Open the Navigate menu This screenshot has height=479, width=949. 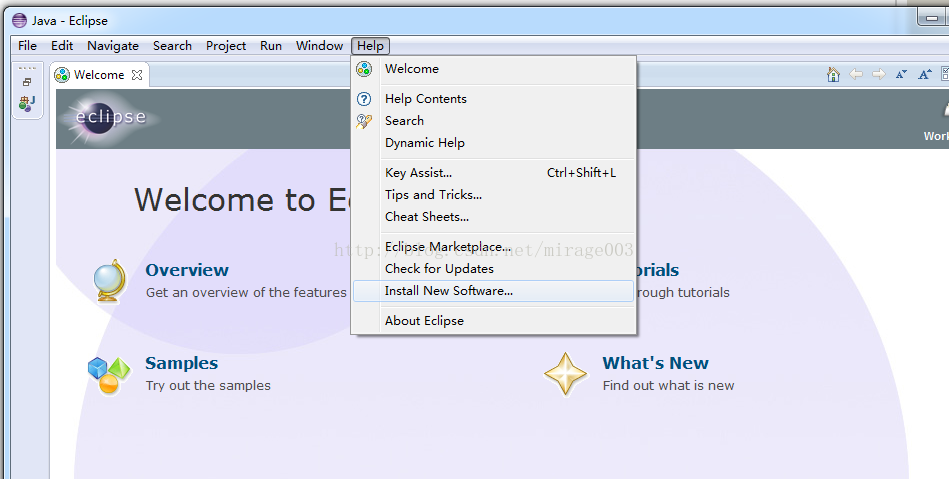(113, 46)
